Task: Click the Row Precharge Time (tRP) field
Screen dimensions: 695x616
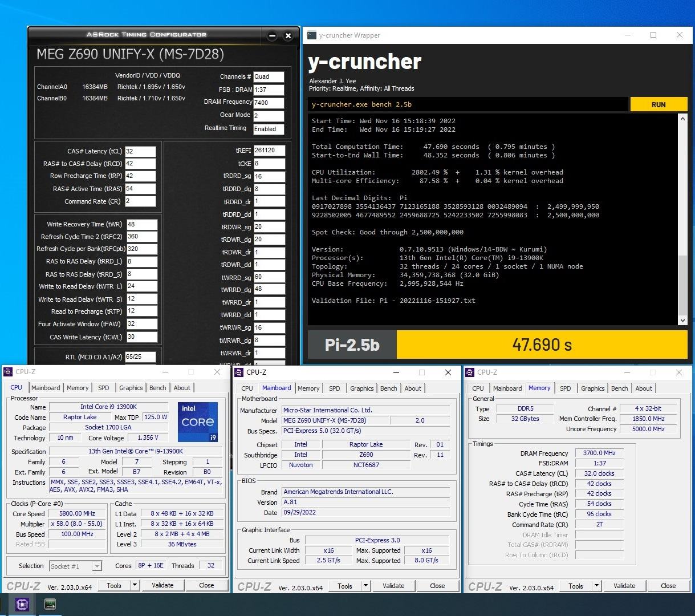Action: 140,176
